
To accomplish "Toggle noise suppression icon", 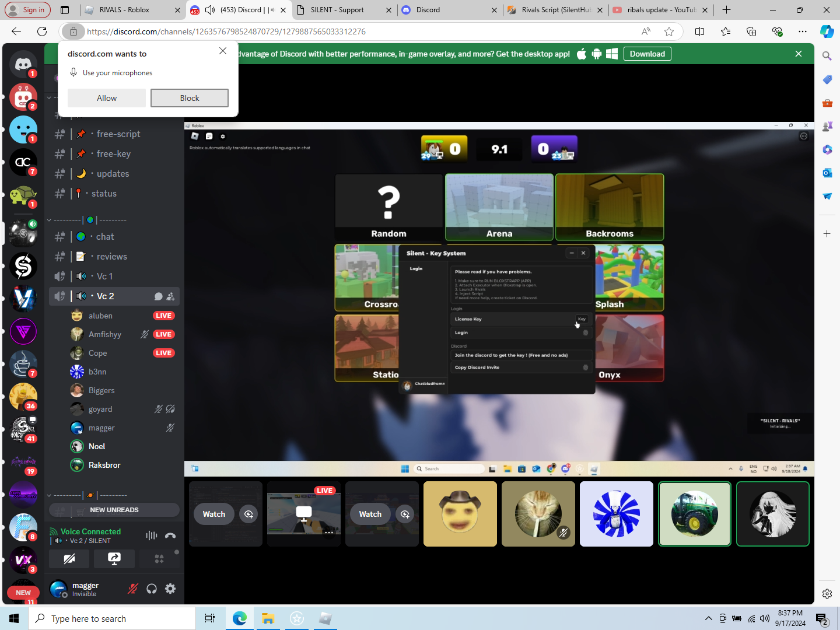I will (152, 535).
